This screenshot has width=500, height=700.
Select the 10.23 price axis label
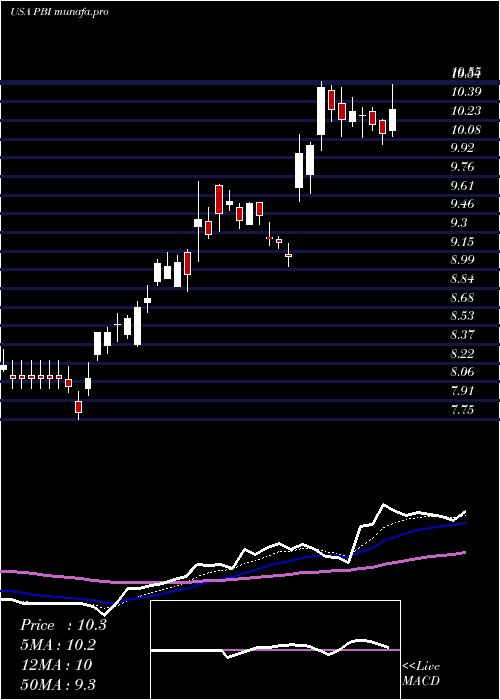point(466,111)
